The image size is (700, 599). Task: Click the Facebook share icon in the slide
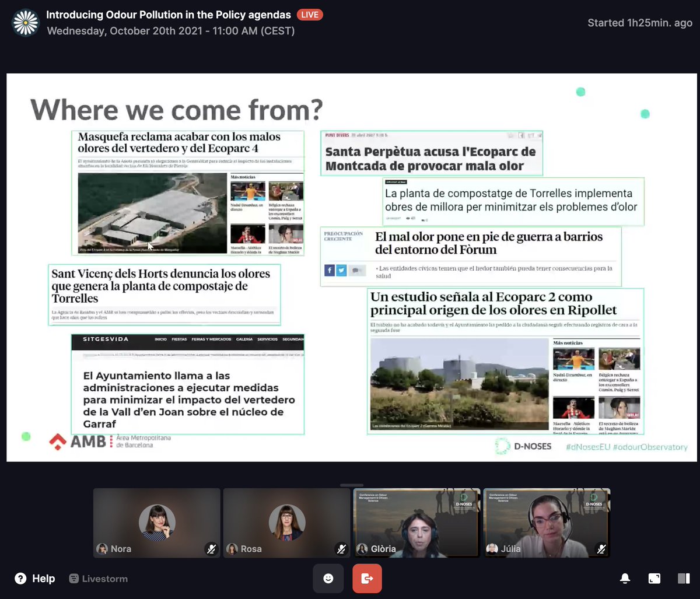point(329,270)
